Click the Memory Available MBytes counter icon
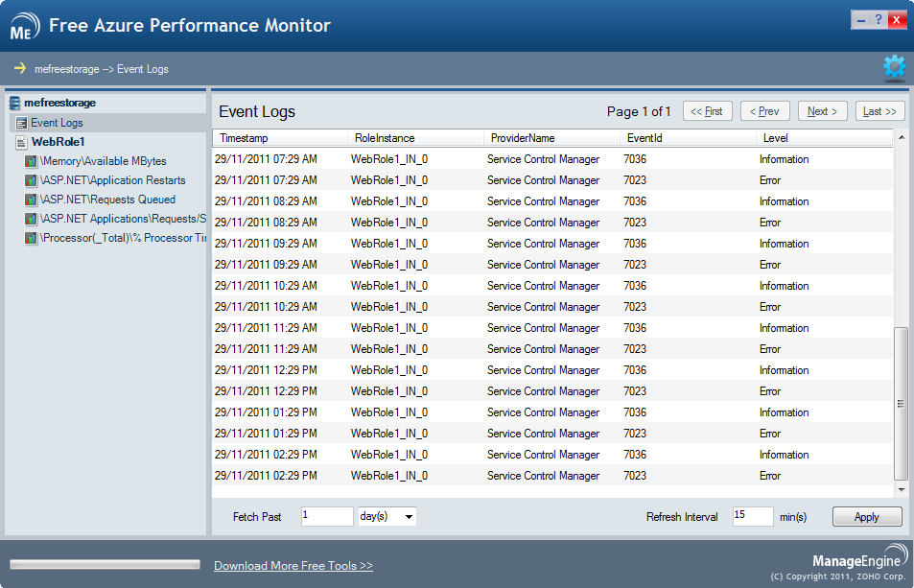The width and height of the screenshot is (914, 588). click(x=31, y=161)
